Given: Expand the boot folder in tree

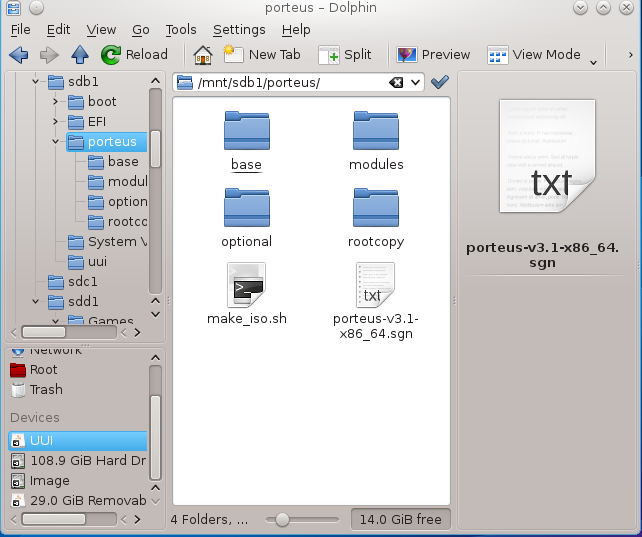Looking at the screenshot, I should click(x=57, y=102).
